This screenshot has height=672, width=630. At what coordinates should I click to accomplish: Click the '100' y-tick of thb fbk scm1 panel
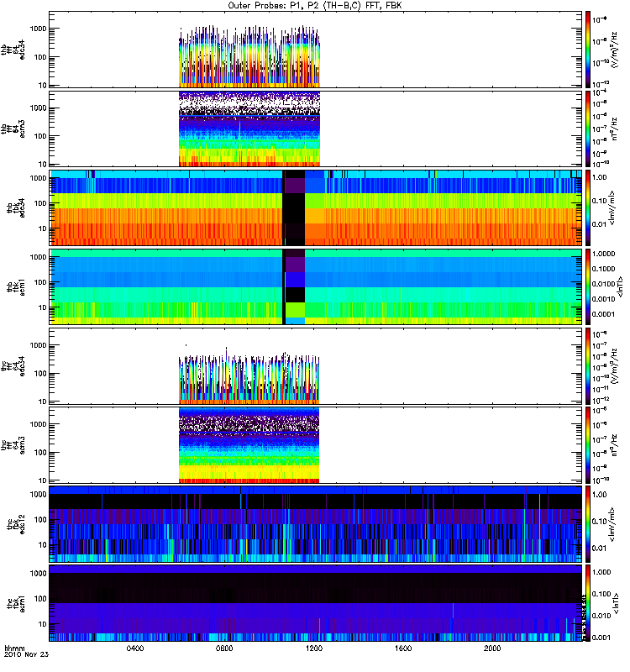click(x=40, y=282)
